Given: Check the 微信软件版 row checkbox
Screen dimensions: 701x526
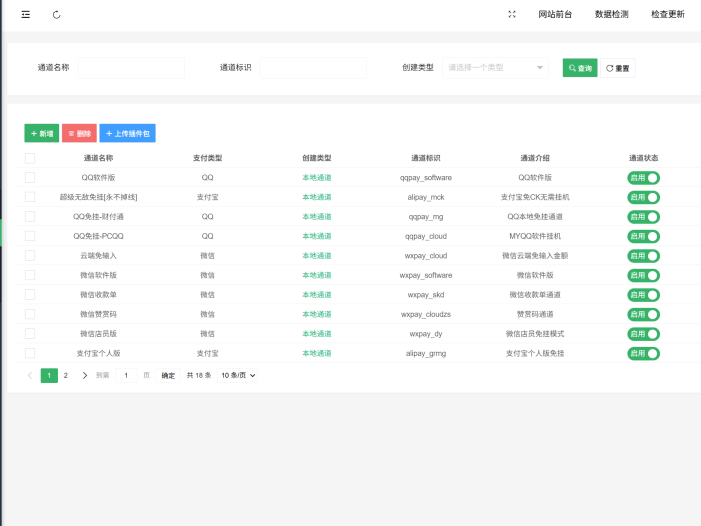Looking at the screenshot, I should [x=30, y=275].
